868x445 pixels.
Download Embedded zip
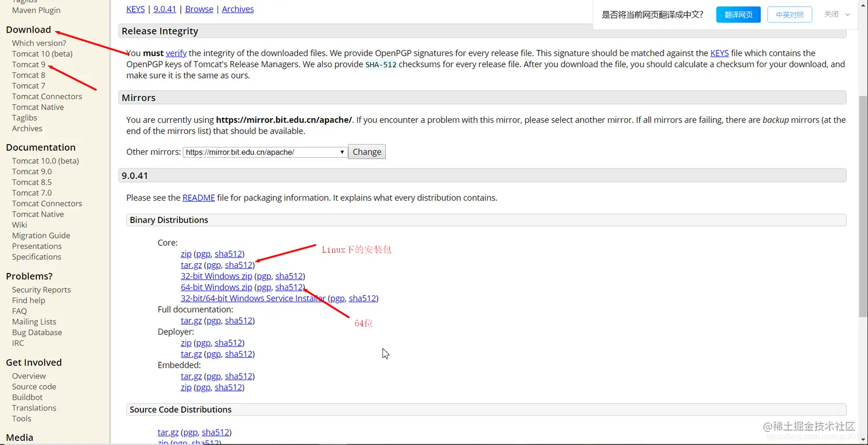coord(186,388)
